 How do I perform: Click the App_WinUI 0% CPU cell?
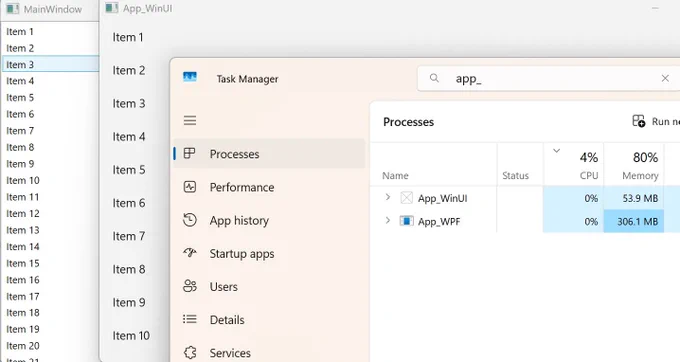tap(573, 198)
